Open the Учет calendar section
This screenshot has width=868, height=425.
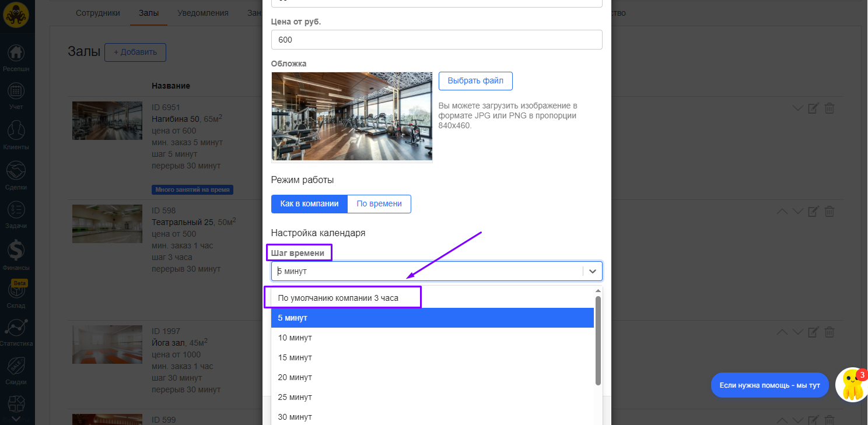click(x=16, y=96)
